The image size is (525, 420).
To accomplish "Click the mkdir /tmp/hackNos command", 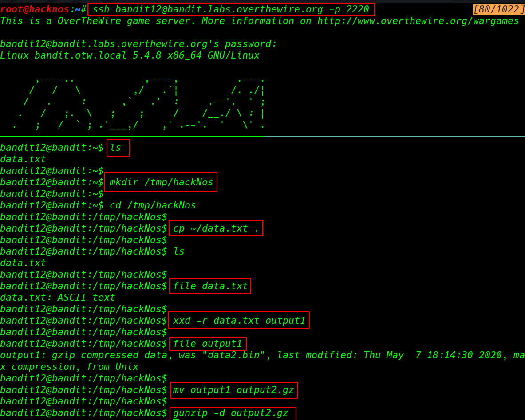I will click(x=161, y=182).
